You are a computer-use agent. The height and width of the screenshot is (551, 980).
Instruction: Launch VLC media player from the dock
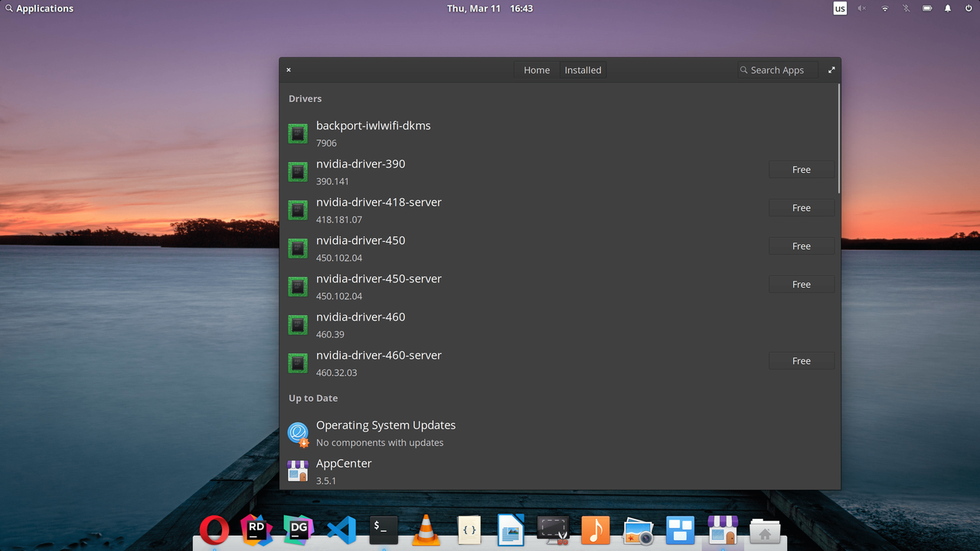point(426,530)
